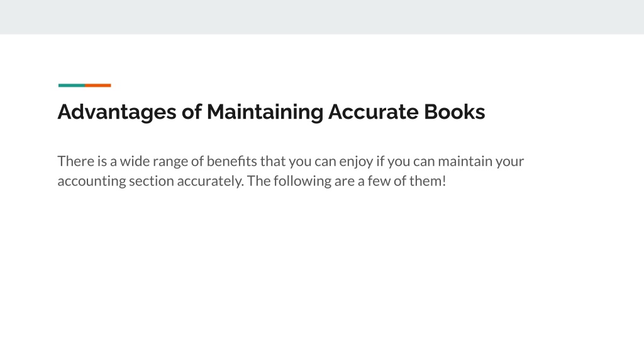This screenshot has width=644, height=362.
Task: Click the teal segment of the accent line
Action: click(x=72, y=85)
